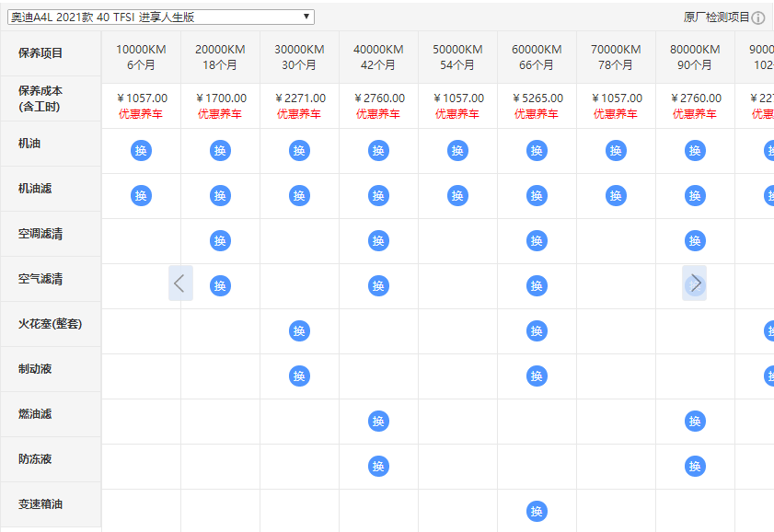The width and height of the screenshot is (774, 532).
Task: Click 空调滤清 换 icon at 80000KM
Action: tap(695, 241)
